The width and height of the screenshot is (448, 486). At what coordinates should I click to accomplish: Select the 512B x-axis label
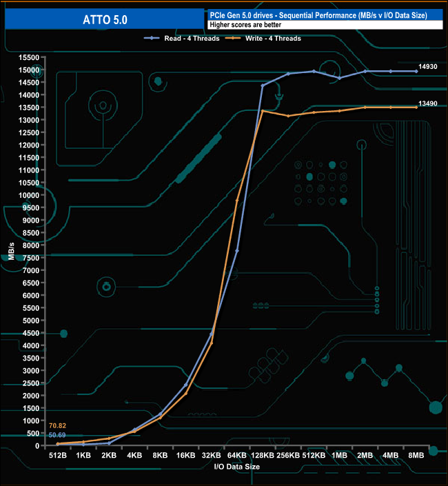[x=58, y=456]
